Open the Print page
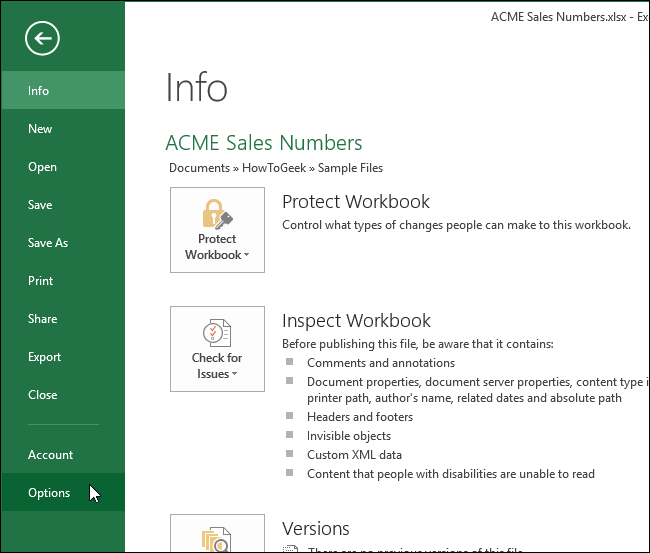 pyautogui.click(x=63, y=281)
